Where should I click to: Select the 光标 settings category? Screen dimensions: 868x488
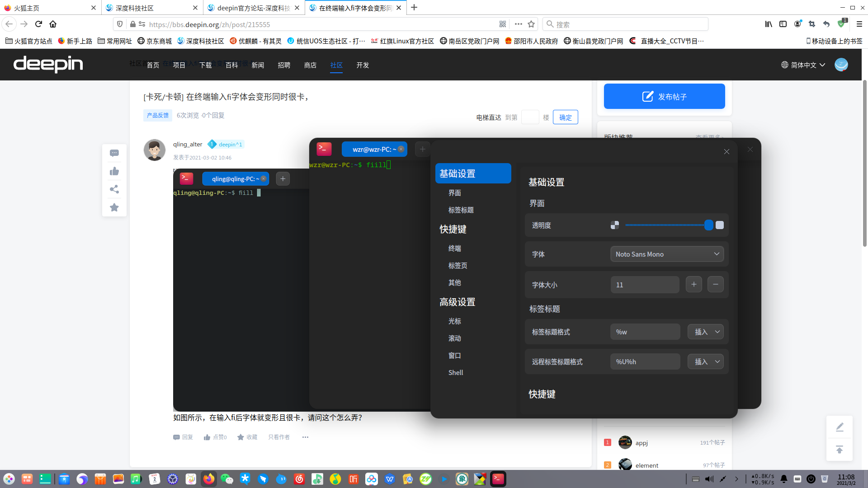coord(454,321)
